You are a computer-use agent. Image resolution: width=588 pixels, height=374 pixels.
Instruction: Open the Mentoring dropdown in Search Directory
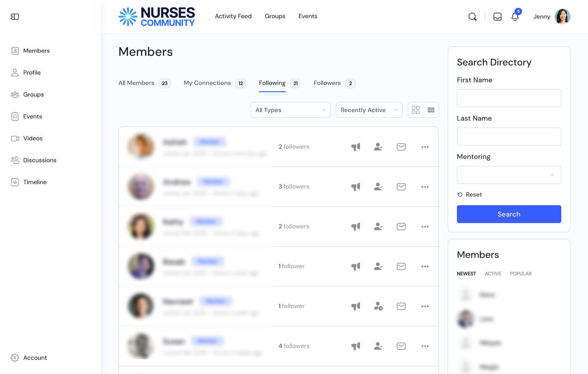point(509,175)
